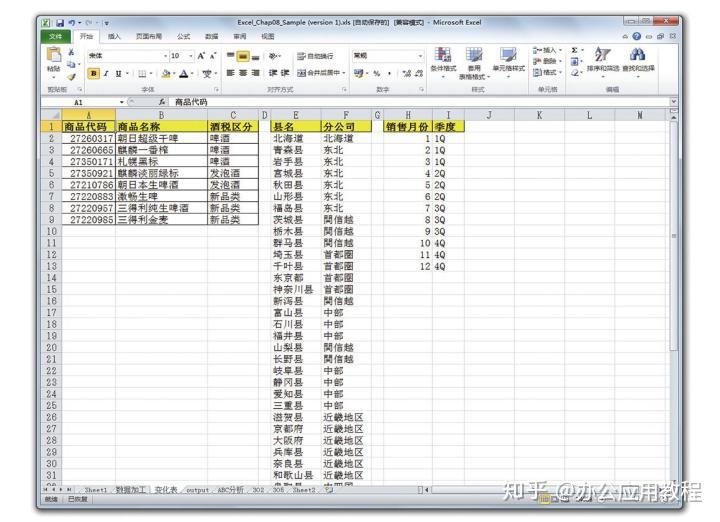Open Conditional Formatting icon
This screenshot has width=720, height=522.
pos(443,55)
